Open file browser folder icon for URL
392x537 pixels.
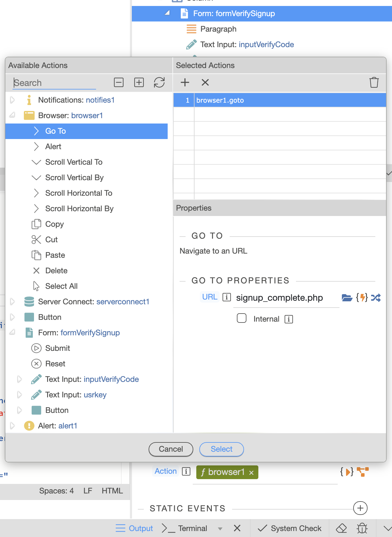[x=347, y=298]
